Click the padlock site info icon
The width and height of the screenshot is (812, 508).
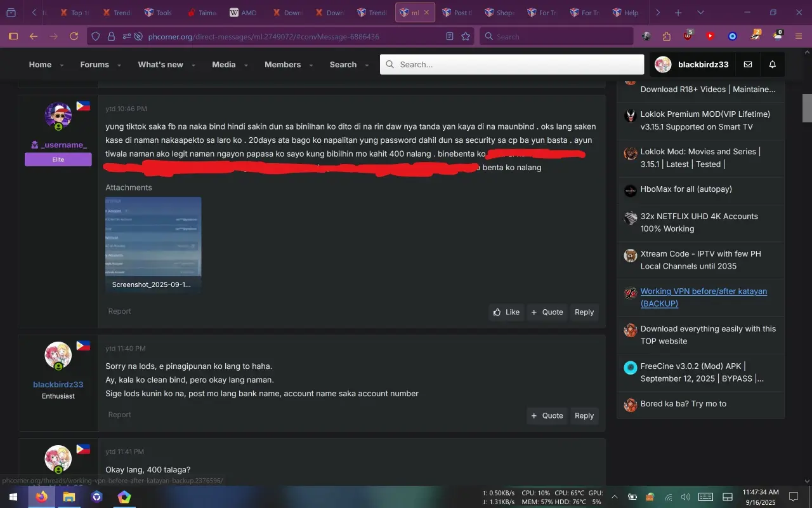coord(111,36)
